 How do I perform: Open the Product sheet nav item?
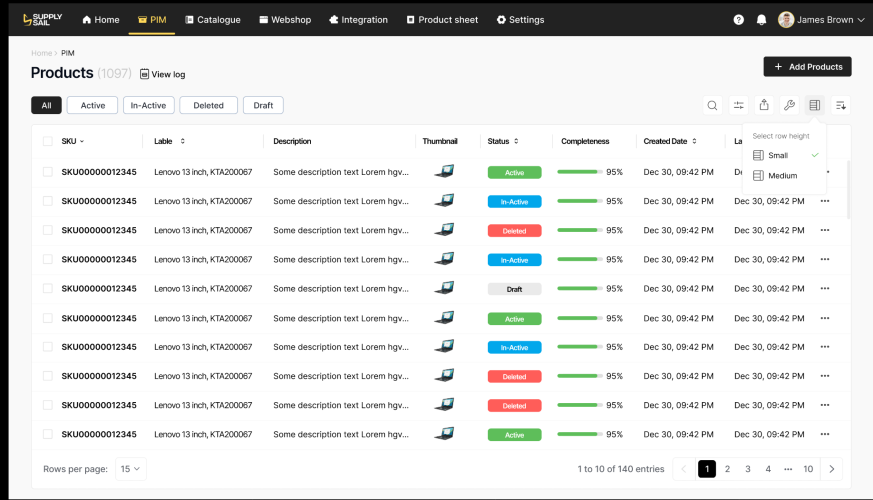(x=442, y=19)
